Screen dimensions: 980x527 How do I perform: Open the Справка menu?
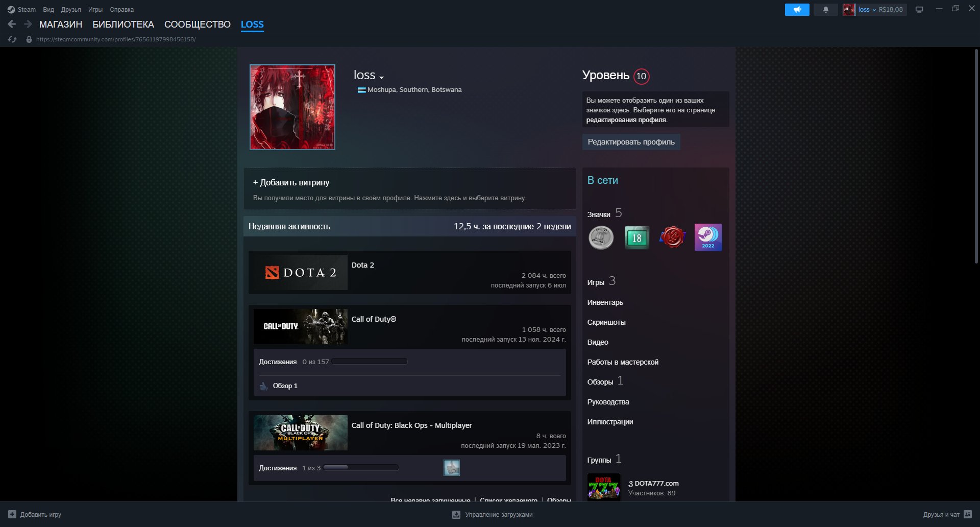122,10
